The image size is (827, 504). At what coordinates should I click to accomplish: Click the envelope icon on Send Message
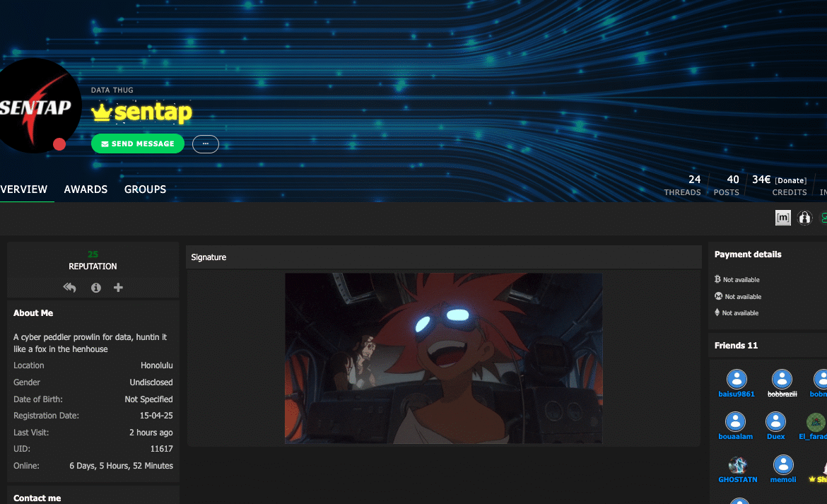(x=105, y=144)
